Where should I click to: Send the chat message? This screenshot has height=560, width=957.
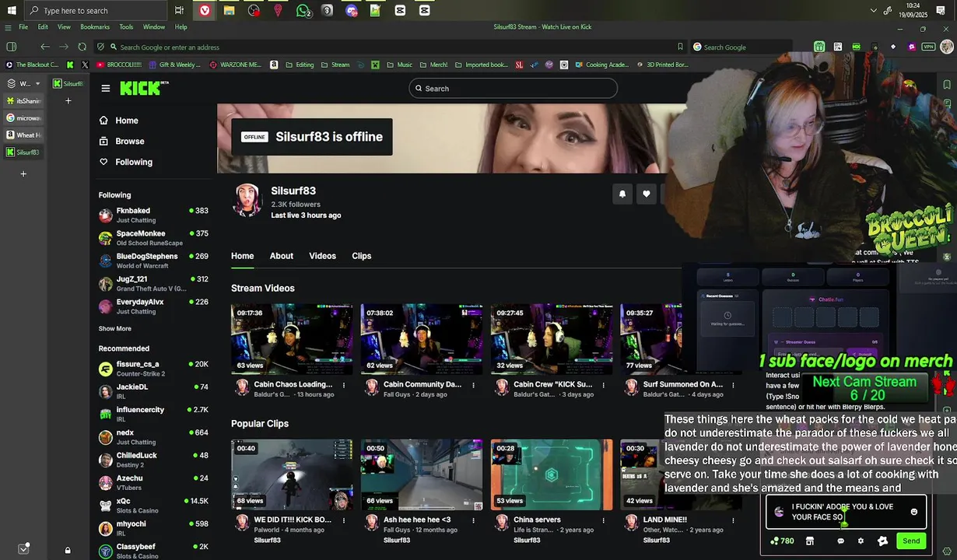[x=911, y=541]
